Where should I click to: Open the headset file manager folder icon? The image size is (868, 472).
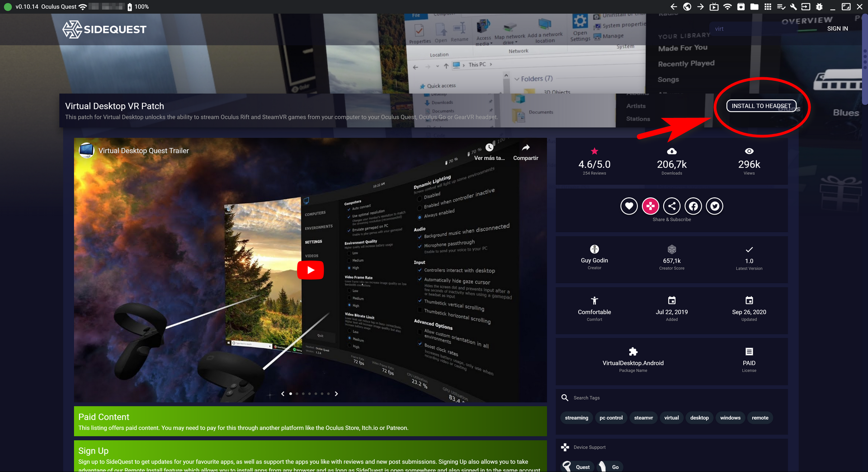[x=754, y=7]
